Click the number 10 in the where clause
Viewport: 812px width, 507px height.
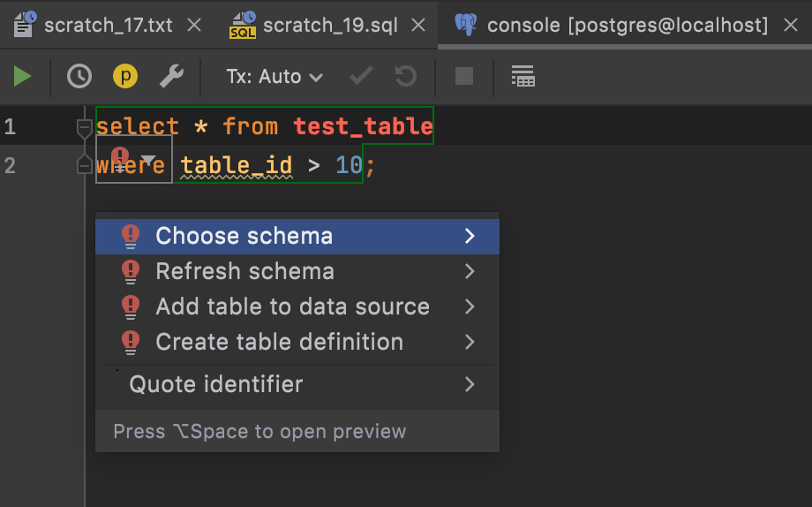point(349,166)
